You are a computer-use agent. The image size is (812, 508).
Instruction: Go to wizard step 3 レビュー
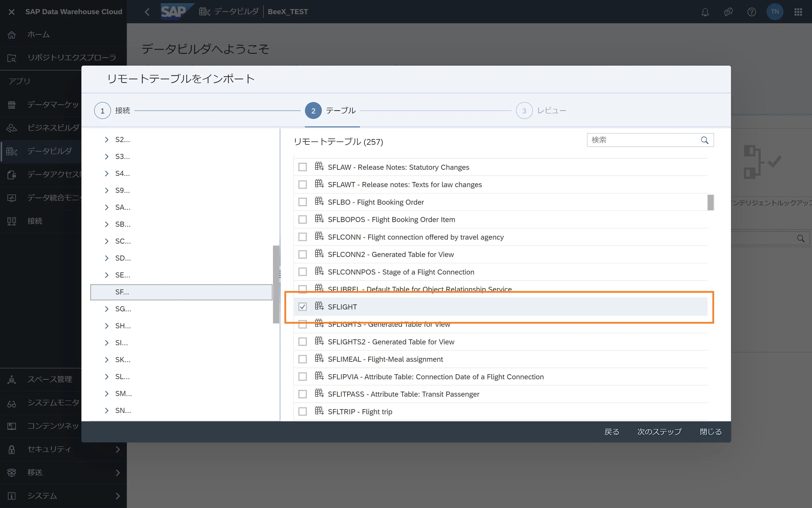pos(541,110)
